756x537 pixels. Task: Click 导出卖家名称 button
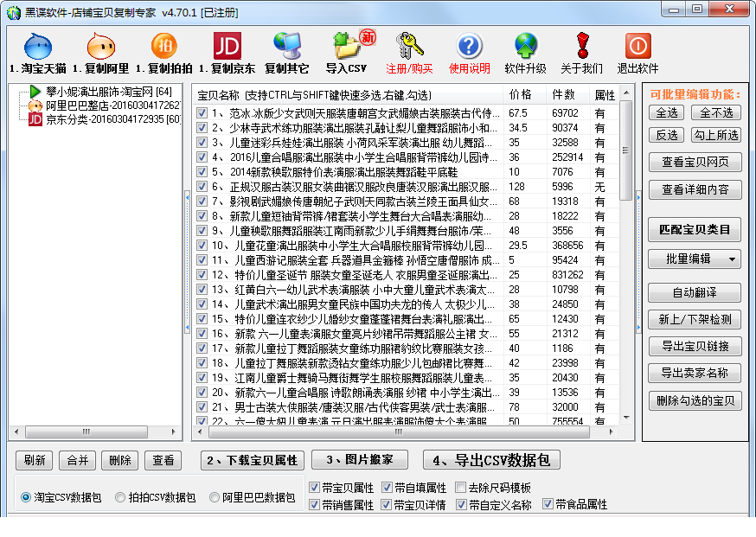[x=695, y=373]
